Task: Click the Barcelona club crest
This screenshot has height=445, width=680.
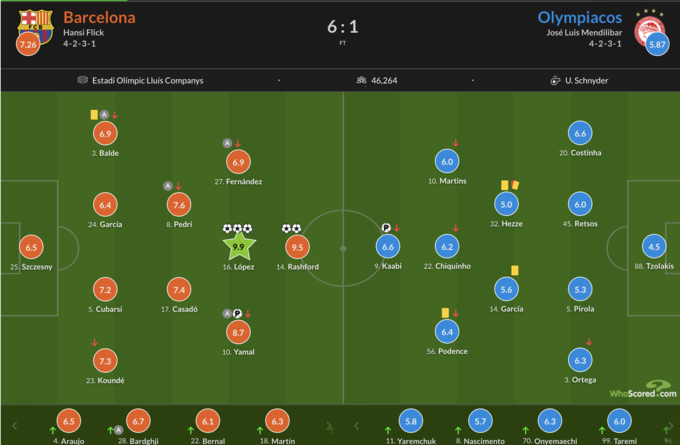Action: click(x=34, y=23)
